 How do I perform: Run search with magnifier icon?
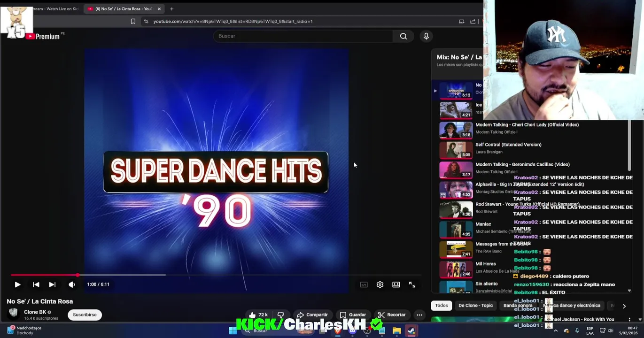403,36
